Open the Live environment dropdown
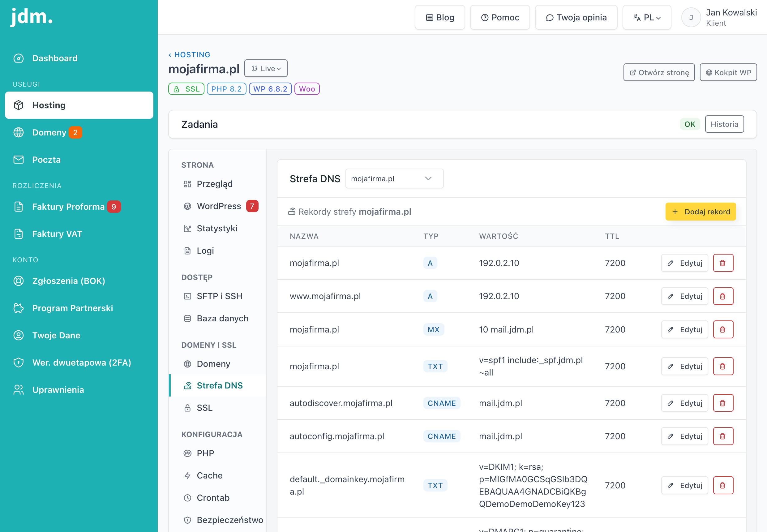767x532 pixels. (x=266, y=68)
